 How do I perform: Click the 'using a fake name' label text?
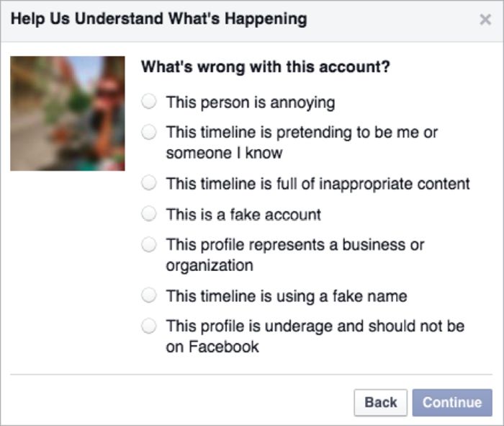pyautogui.click(x=286, y=296)
